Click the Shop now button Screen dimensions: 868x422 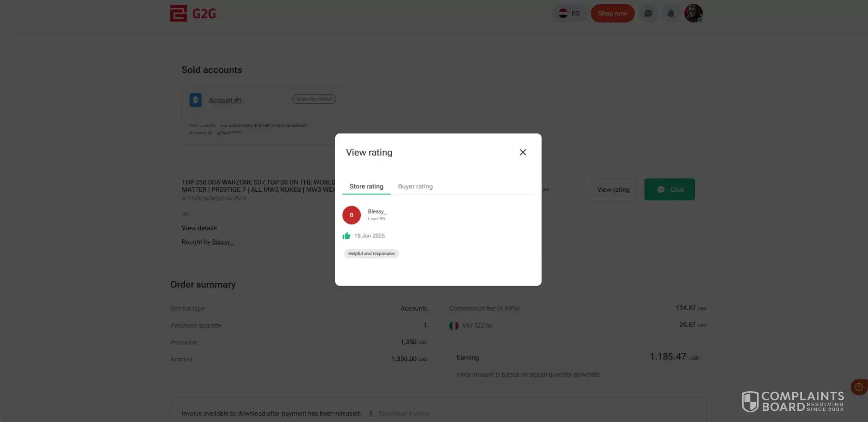(x=612, y=13)
